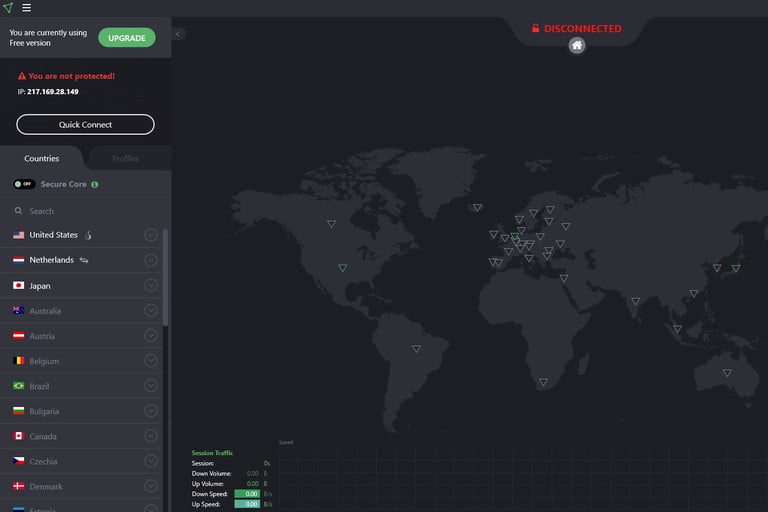Expand the Bulgaria server list

pyautogui.click(x=151, y=411)
